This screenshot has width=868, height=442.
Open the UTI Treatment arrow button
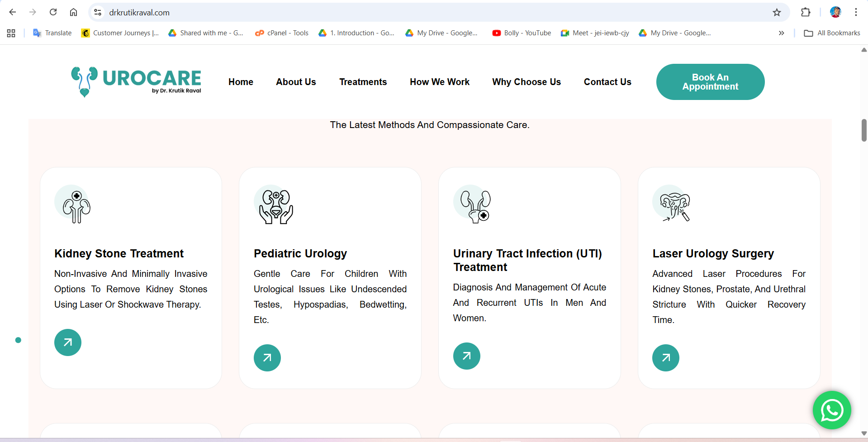pos(466,356)
